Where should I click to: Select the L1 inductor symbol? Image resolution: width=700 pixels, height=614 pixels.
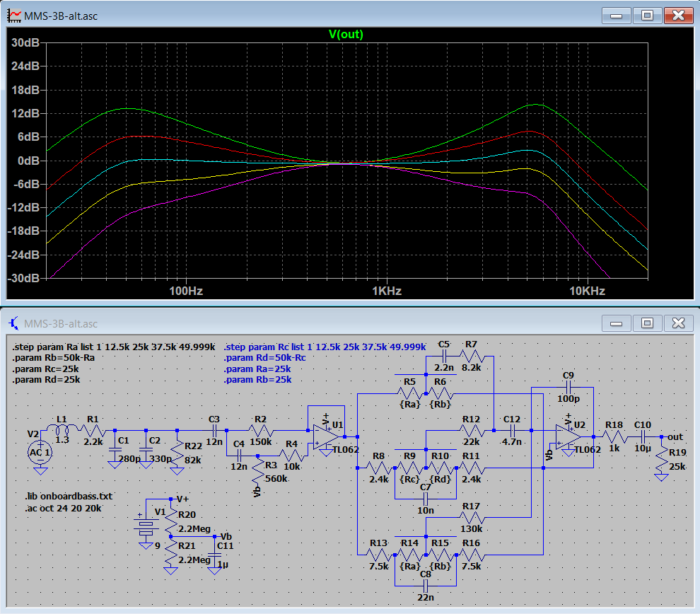[62, 429]
